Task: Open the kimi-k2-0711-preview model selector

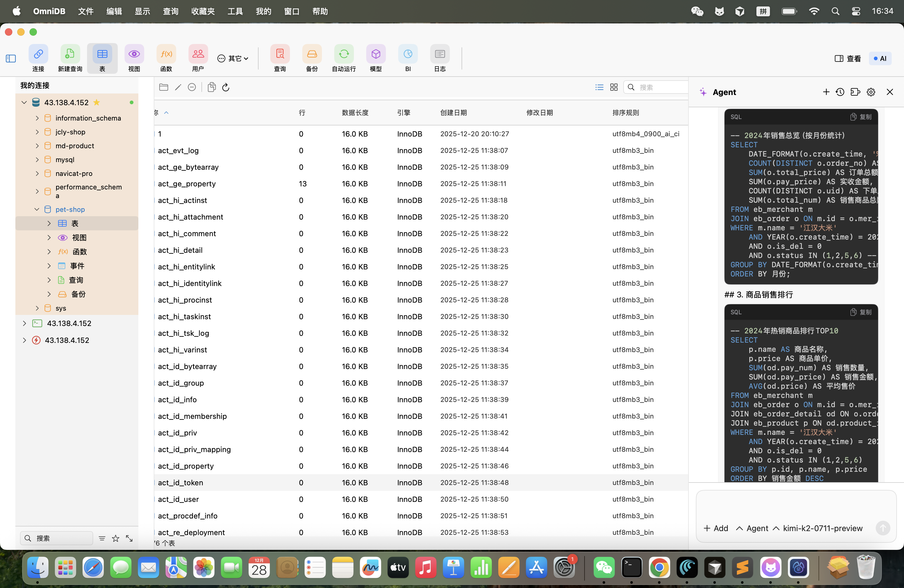Action: pyautogui.click(x=822, y=528)
